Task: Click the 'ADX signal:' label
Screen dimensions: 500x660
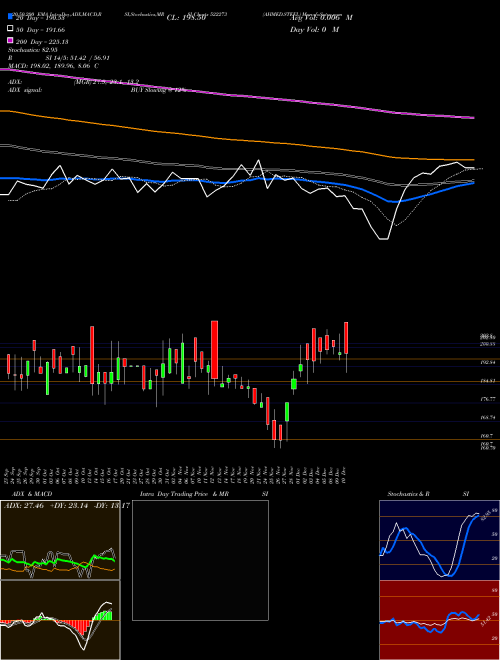Action: coord(25,90)
